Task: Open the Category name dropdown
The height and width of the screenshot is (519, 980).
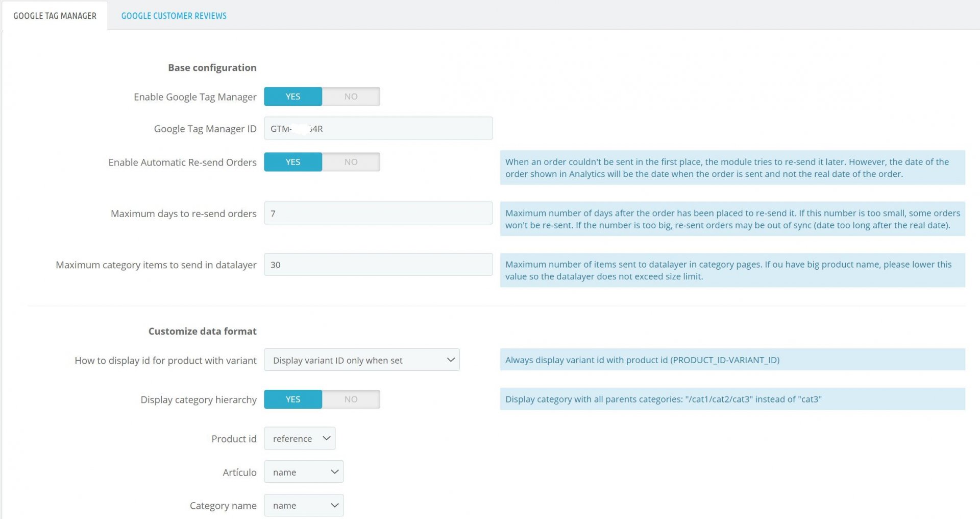Action: click(304, 505)
